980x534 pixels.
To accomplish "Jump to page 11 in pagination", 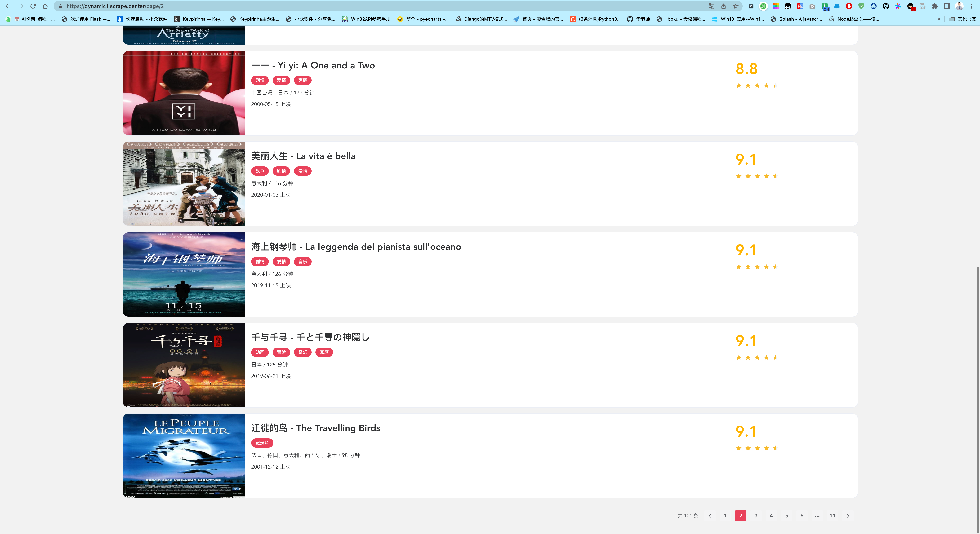I will pos(832,516).
